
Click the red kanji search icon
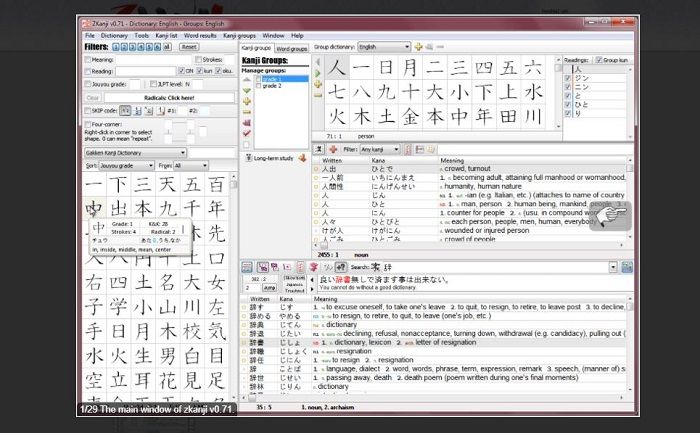point(314,267)
